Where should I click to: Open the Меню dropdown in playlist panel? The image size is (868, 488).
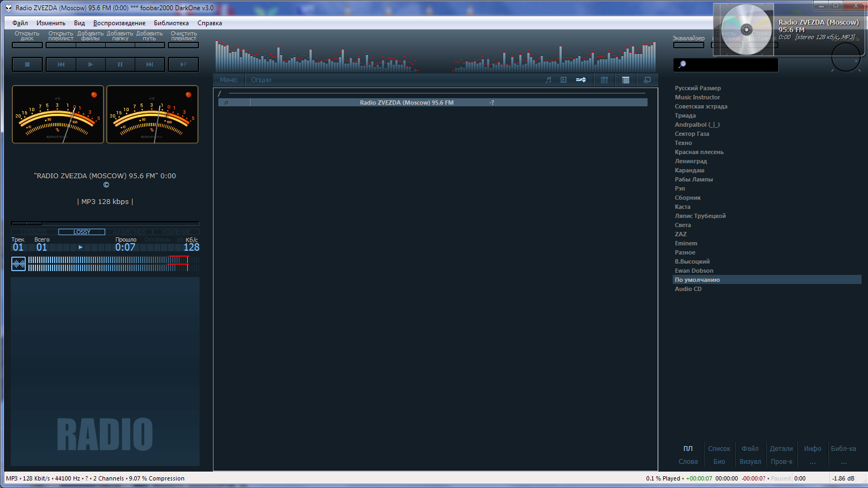pyautogui.click(x=229, y=80)
